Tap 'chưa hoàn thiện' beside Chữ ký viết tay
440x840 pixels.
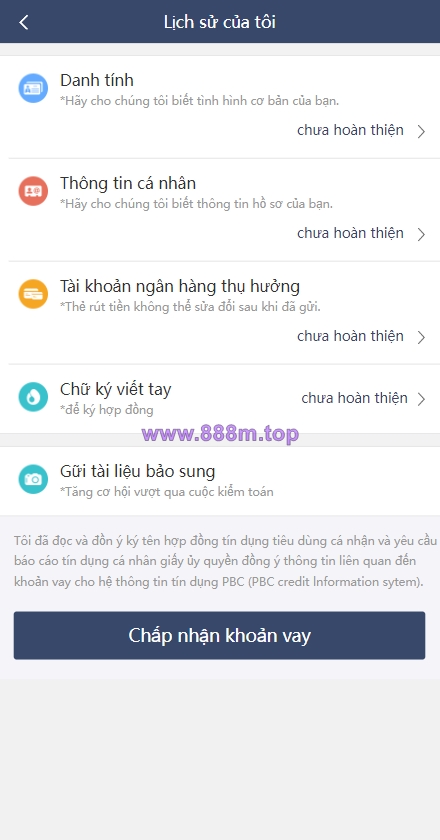point(355,398)
